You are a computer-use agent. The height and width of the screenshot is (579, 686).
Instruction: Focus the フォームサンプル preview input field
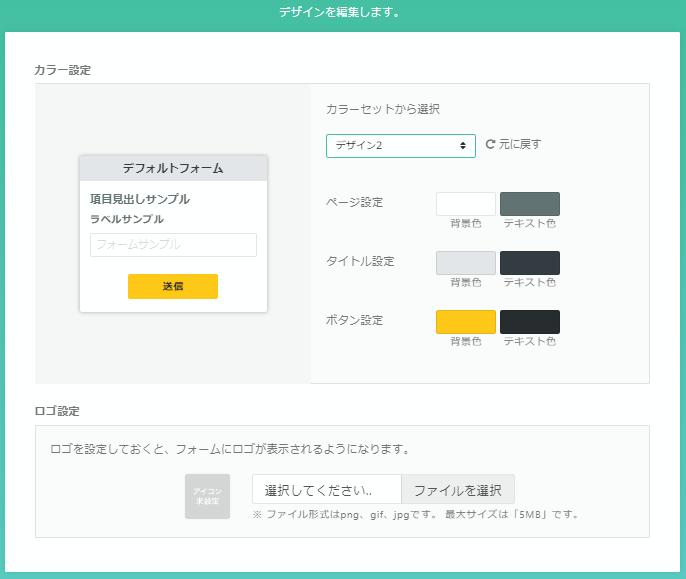(173, 245)
